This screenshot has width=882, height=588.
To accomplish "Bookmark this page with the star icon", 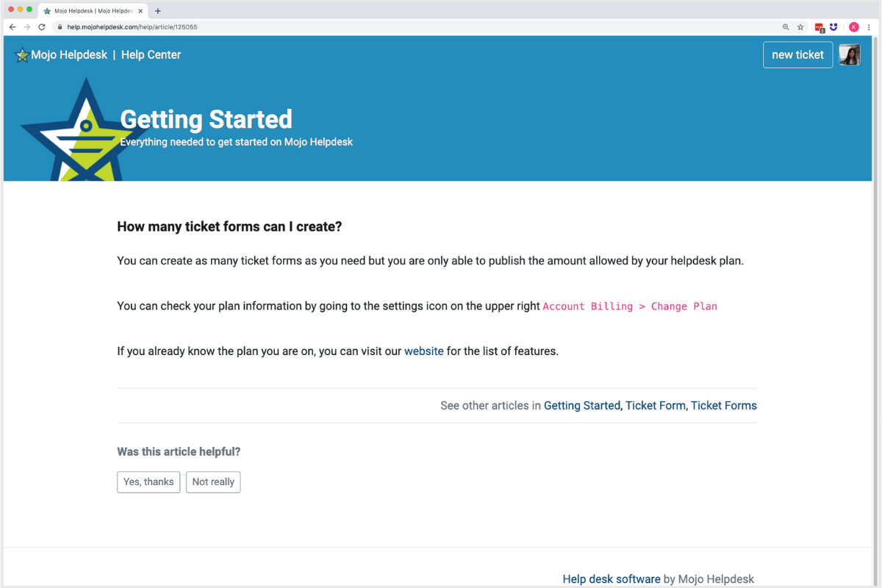I will coord(800,27).
